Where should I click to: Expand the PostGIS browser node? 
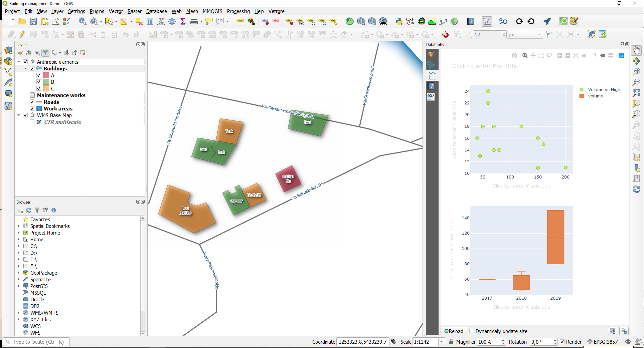19,286
